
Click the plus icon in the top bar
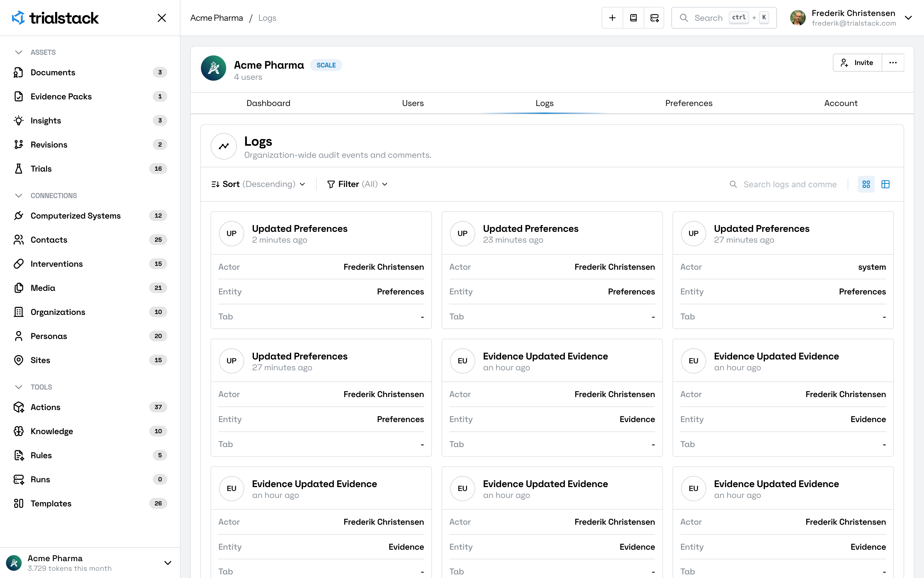click(612, 18)
